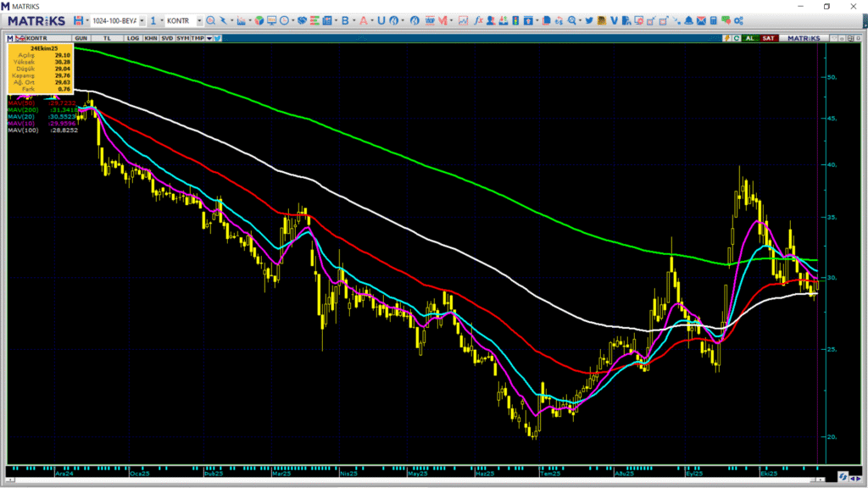Open the KONTR symbol dropdown

[x=199, y=20]
